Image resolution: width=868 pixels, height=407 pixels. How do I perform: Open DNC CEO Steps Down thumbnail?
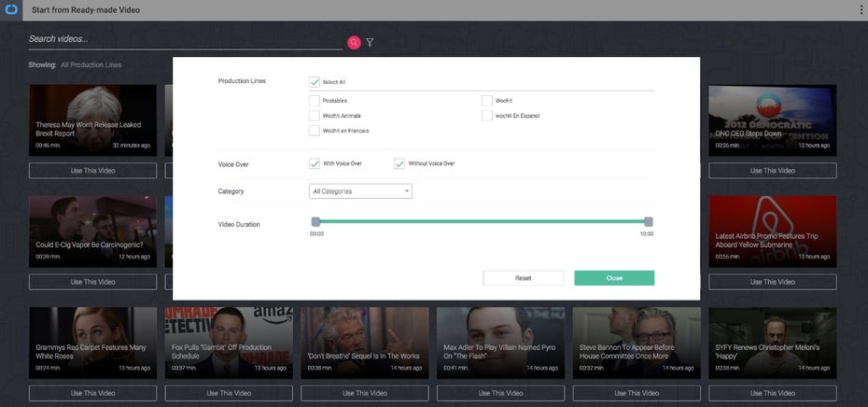[772, 120]
